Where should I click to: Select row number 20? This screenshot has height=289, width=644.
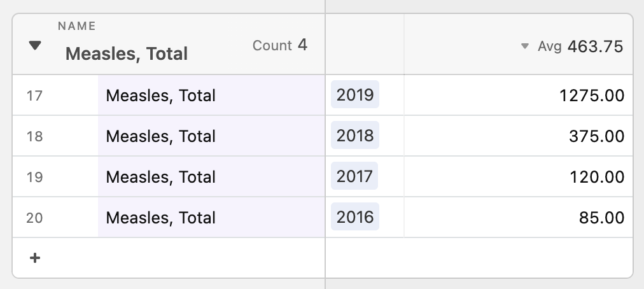(34, 218)
